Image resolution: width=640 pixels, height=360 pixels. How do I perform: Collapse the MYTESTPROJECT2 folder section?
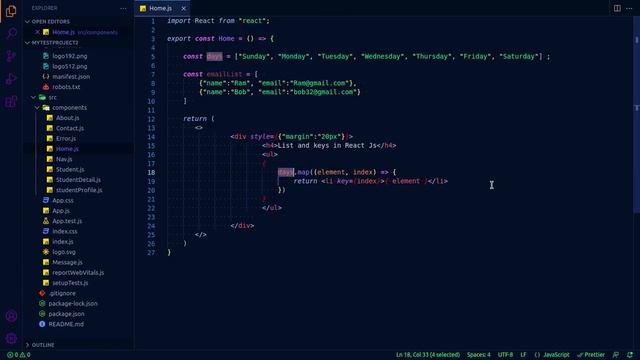point(55,42)
